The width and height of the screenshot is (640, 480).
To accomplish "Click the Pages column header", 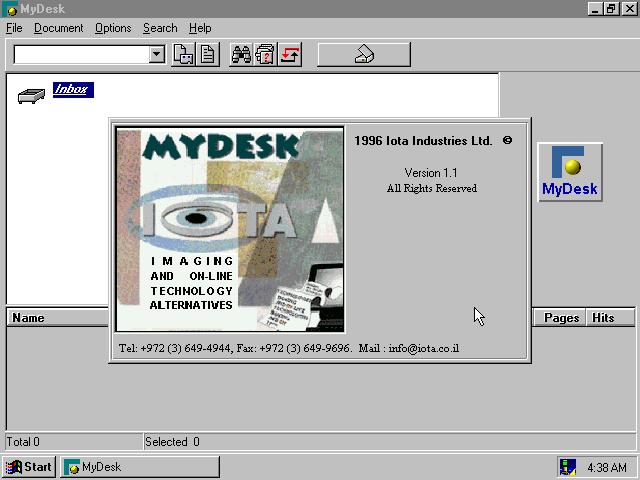I will pos(561,318).
